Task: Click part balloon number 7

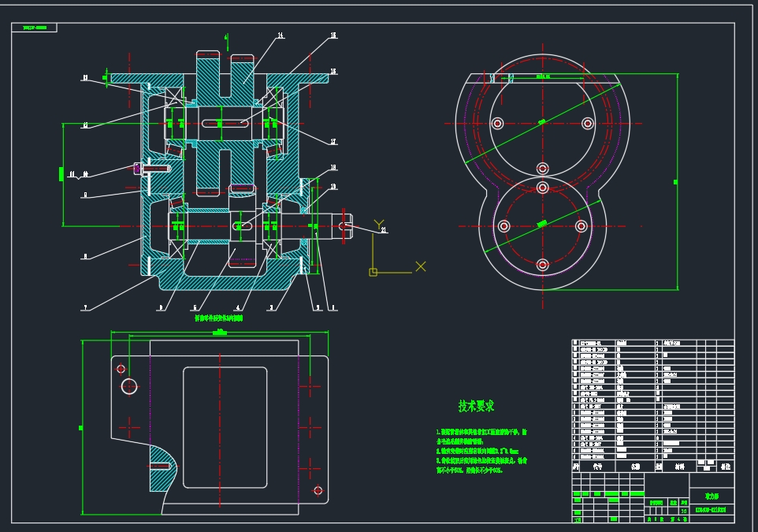Action: coord(86,307)
